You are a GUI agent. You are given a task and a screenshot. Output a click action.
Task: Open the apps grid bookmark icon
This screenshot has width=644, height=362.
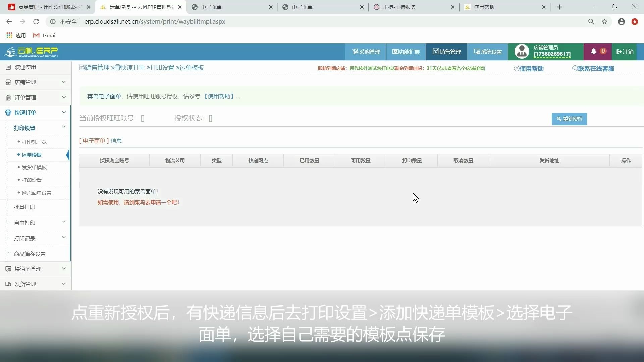click(x=9, y=35)
